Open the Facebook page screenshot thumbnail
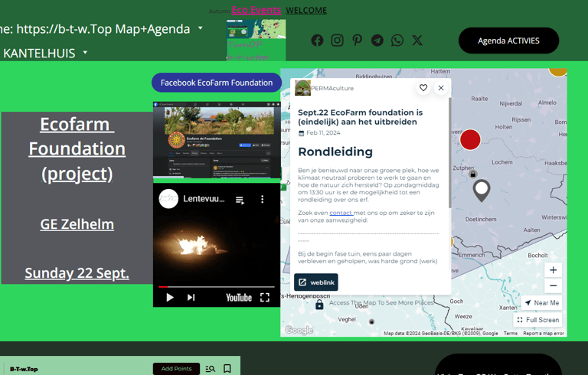Image resolution: width=588 pixels, height=375 pixels. 217,140
